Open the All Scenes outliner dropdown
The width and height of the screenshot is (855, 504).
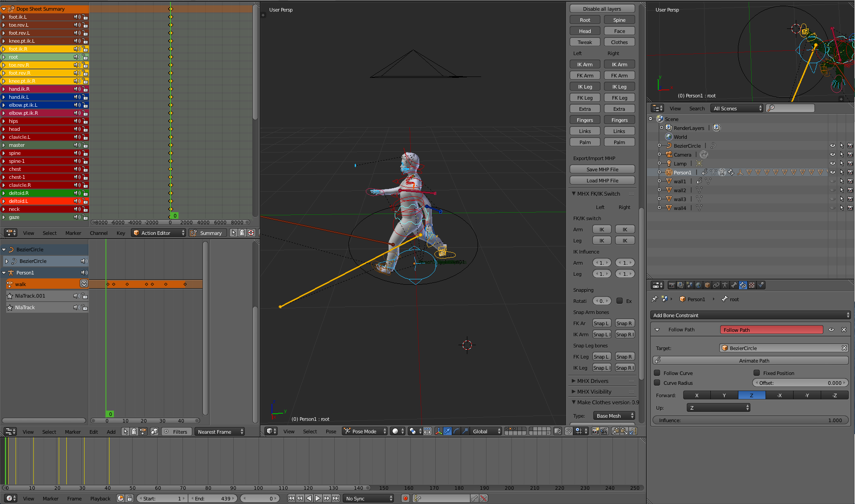737,108
